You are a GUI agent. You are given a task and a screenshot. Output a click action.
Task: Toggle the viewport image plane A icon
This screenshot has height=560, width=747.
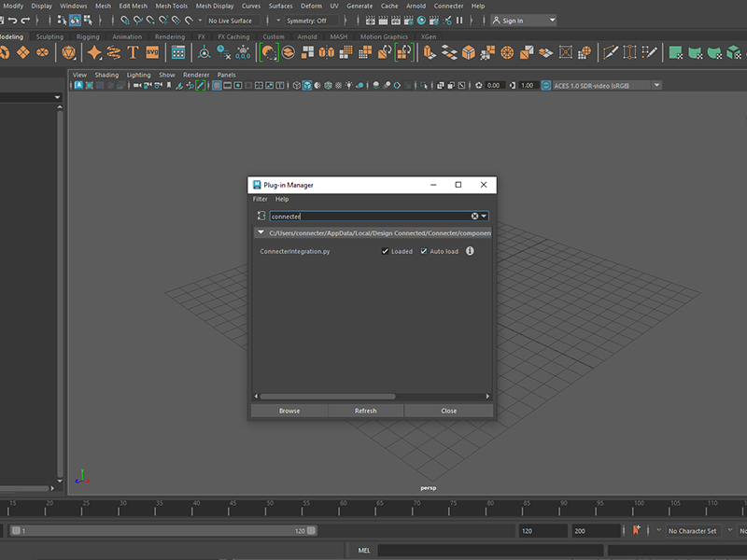[78, 85]
